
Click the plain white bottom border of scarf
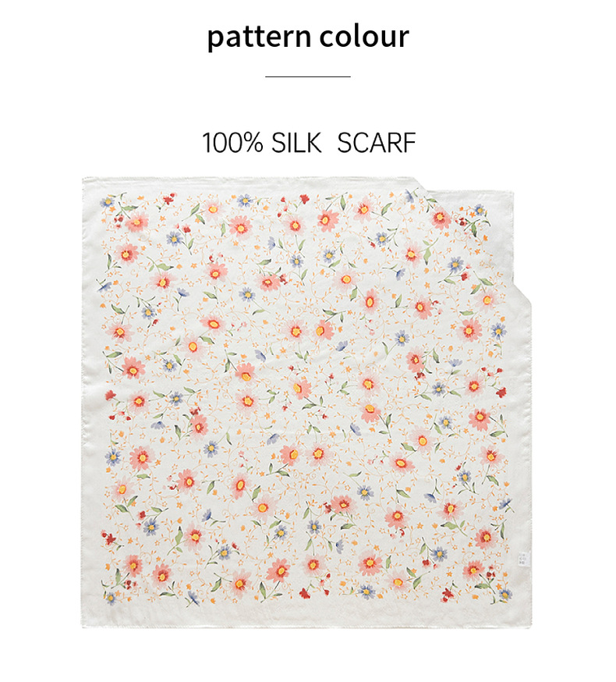306,614
